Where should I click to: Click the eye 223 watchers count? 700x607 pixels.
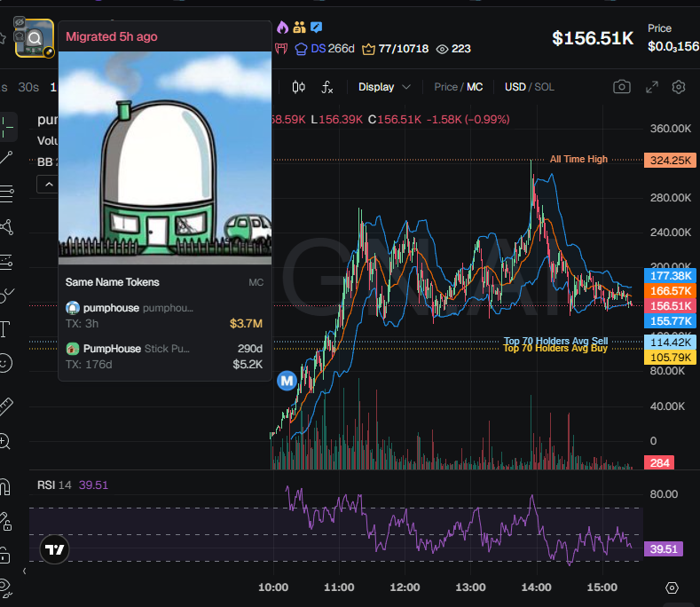[453, 49]
